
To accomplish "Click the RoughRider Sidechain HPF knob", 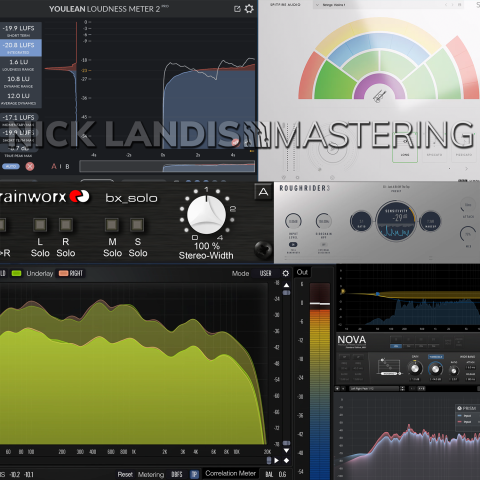I will [x=324, y=221].
